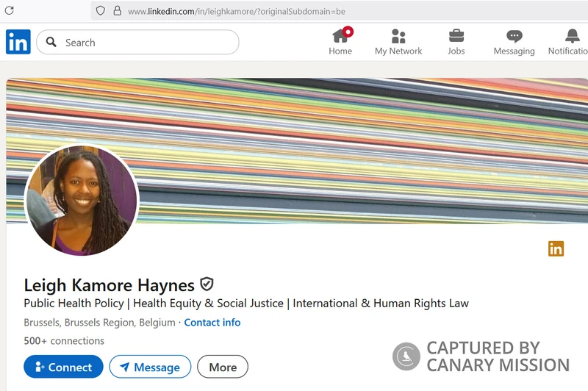588x391 pixels.
Task: Click verification shield next to name
Action: point(207,284)
